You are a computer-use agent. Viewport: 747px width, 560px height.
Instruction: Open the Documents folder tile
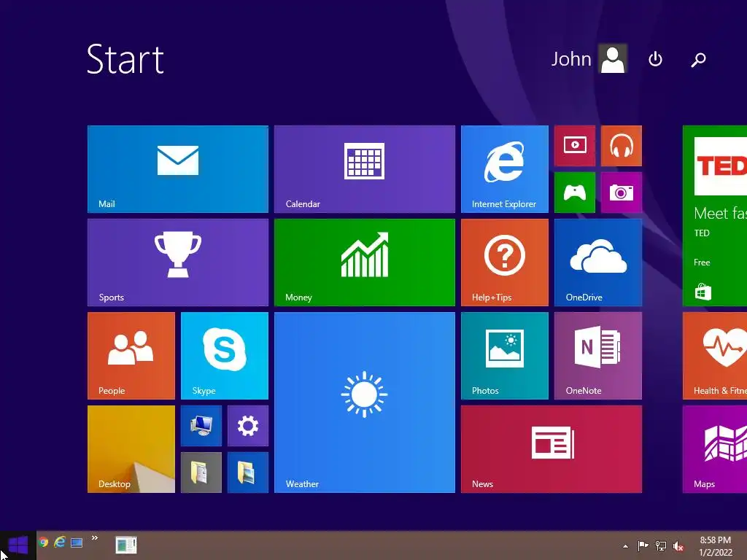pyautogui.click(x=201, y=472)
